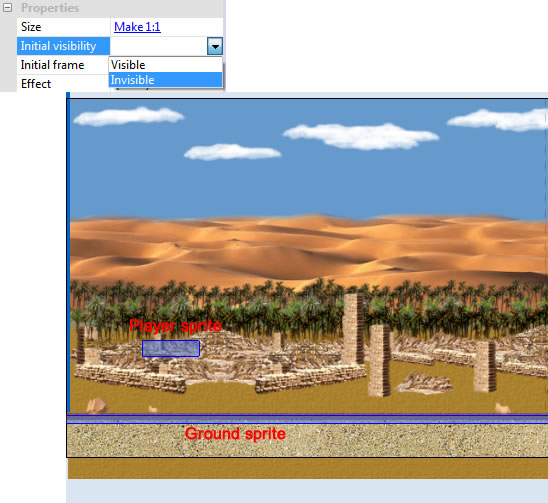Click the empty Initial visibility value field
The width and height of the screenshot is (548, 503).
point(158,46)
